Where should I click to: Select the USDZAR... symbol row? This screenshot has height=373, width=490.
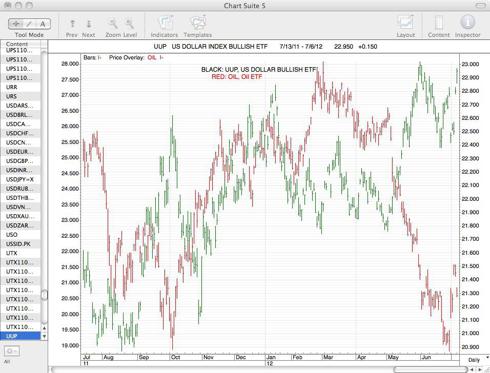pyautogui.click(x=20, y=225)
